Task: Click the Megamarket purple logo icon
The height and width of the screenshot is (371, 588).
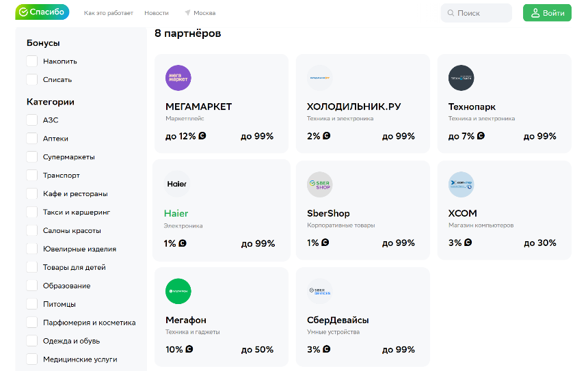Action: 178,78
